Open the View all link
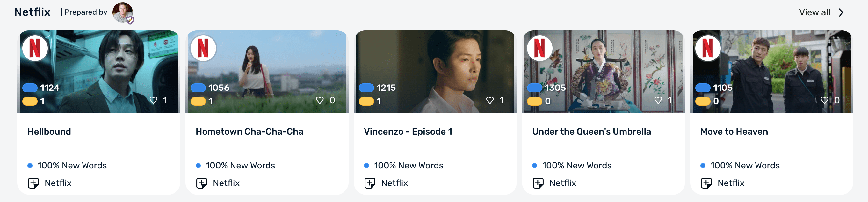The width and height of the screenshot is (868, 202). (814, 12)
